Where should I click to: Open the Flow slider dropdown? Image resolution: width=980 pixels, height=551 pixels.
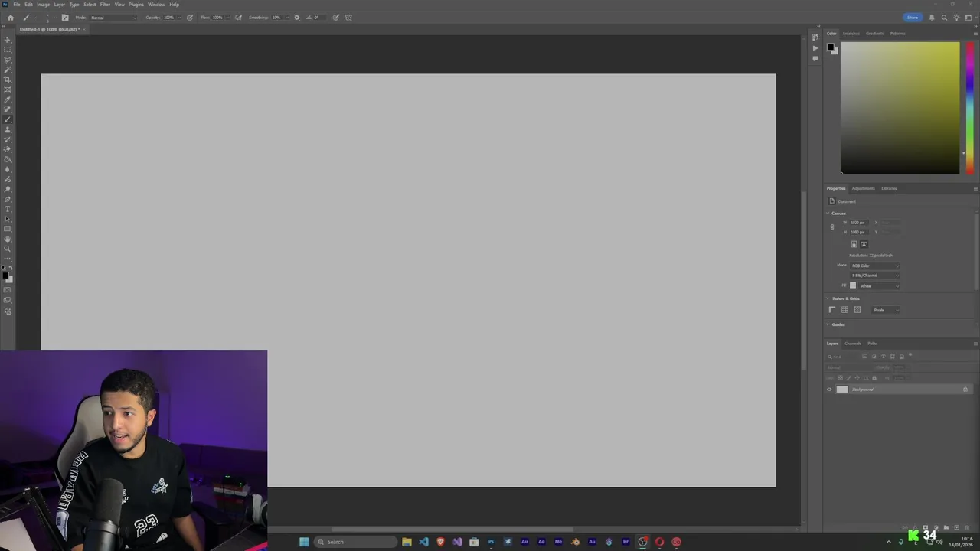pyautogui.click(x=227, y=18)
